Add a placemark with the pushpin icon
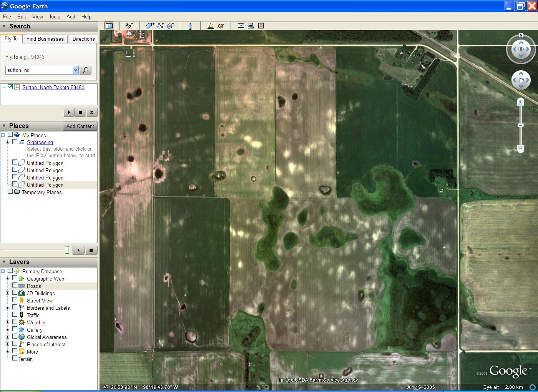This screenshot has height=392, width=538. 129,26
